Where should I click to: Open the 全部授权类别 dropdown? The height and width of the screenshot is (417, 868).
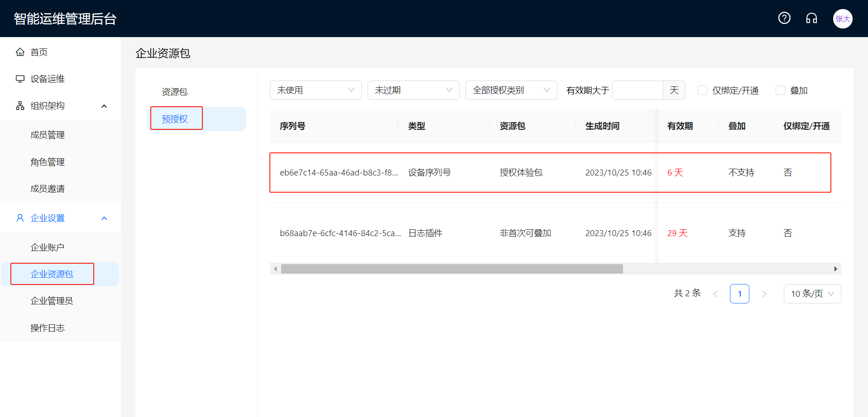(x=511, y=90)
